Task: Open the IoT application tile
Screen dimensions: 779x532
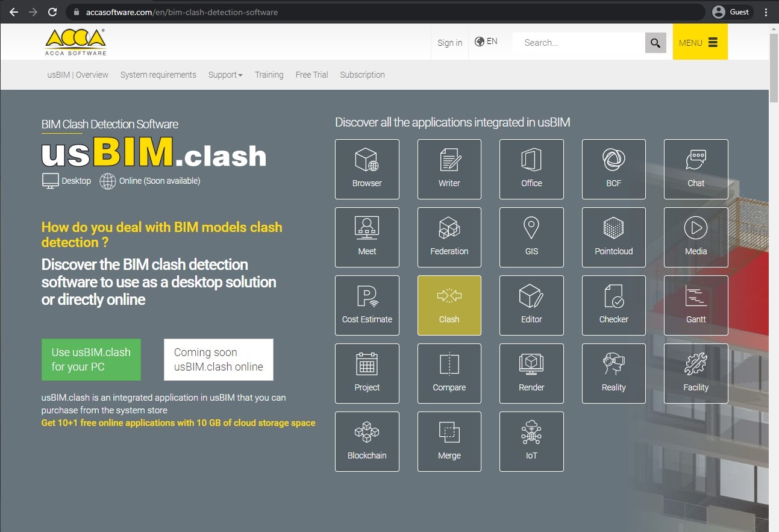Action: (x=531, y=442)
